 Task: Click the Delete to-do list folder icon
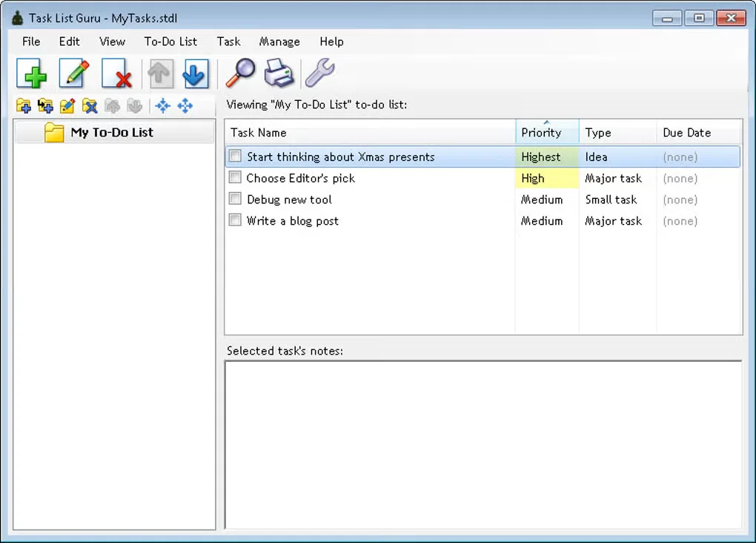90,105
